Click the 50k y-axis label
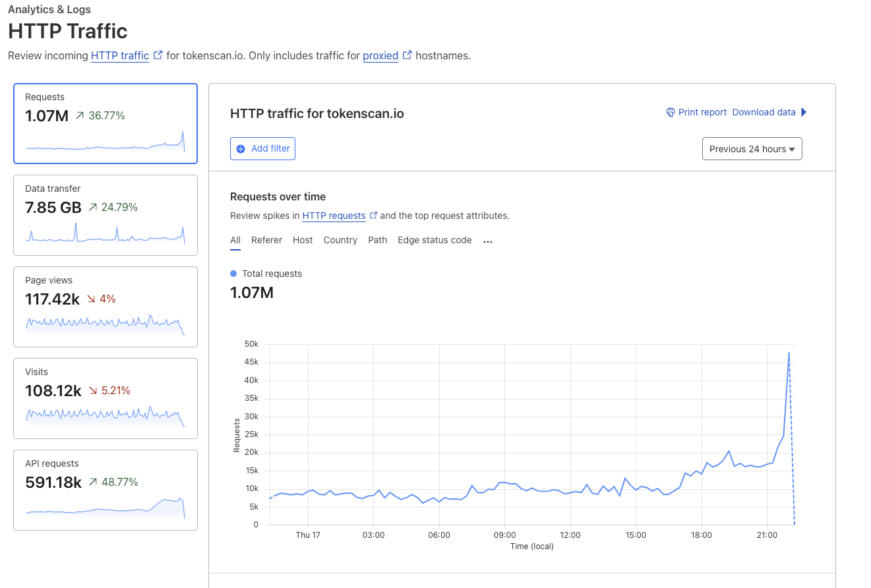The height and width of the screenshot is (588, 871). [x=251, y=344]
